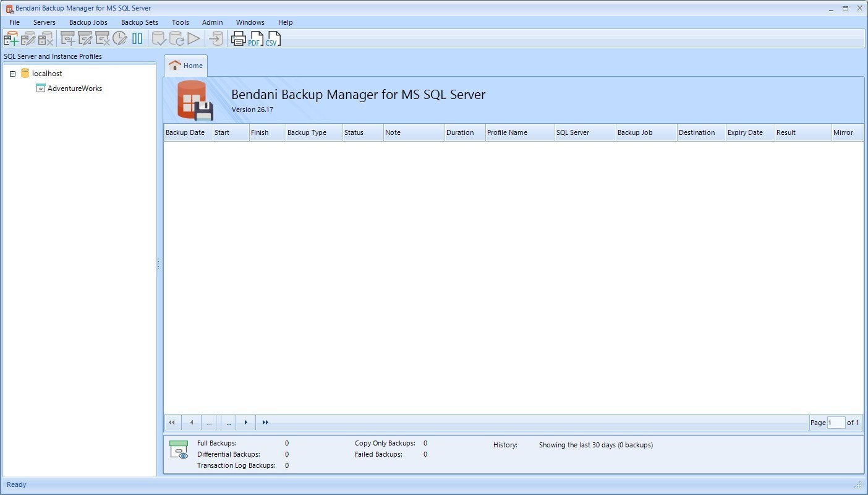The height and width of the screenshot is (495, 868).
Task: Open the File menu
Action: coord(14,22)
